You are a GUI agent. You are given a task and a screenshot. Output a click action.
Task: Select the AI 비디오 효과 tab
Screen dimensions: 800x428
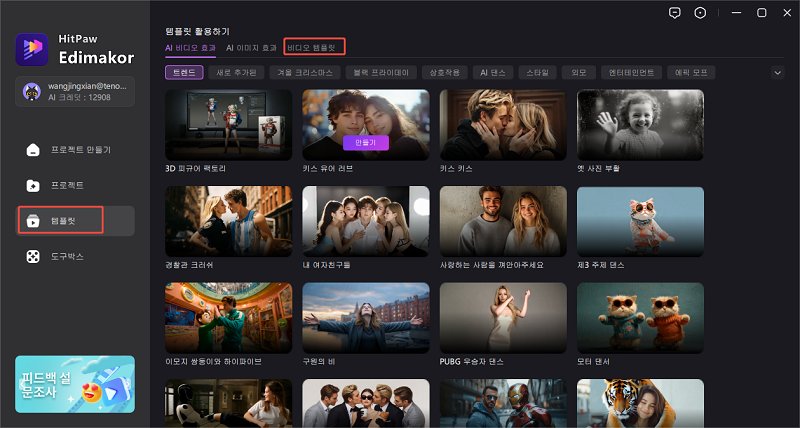190,47
